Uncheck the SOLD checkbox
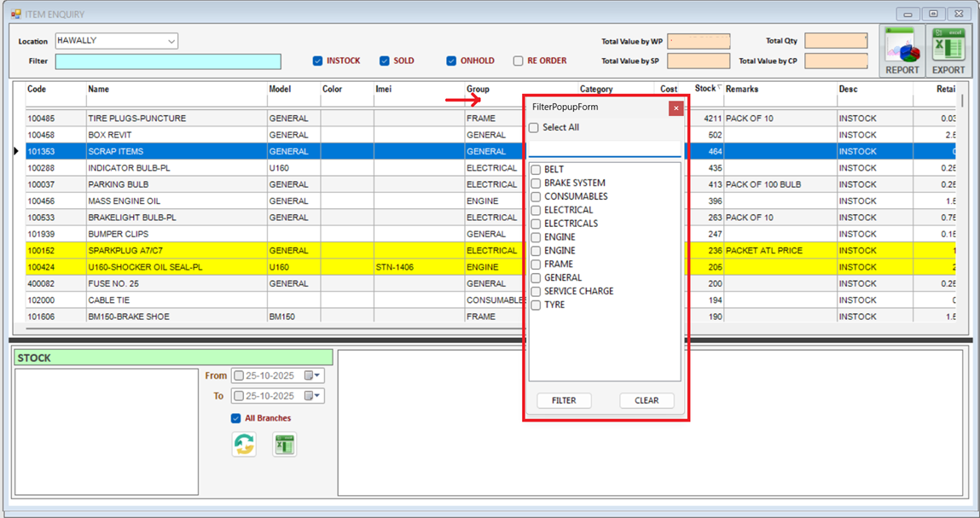Screen dimensions: 980x518 point(386,61)
